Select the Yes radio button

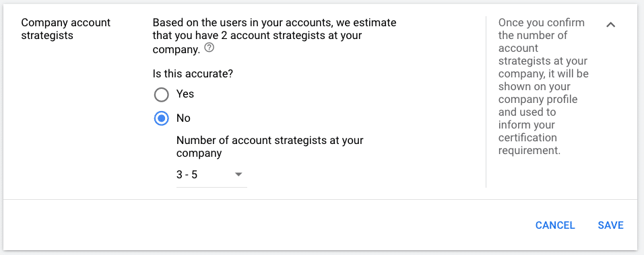pos(162,95)
